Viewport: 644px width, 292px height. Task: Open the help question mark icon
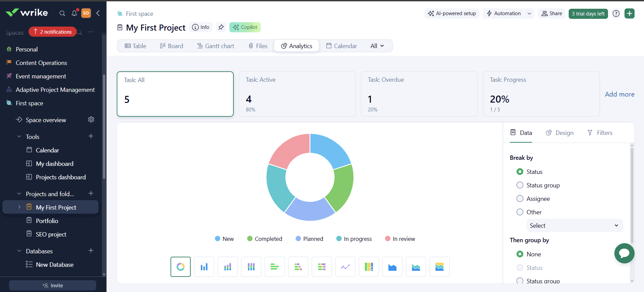coord(616,13)
